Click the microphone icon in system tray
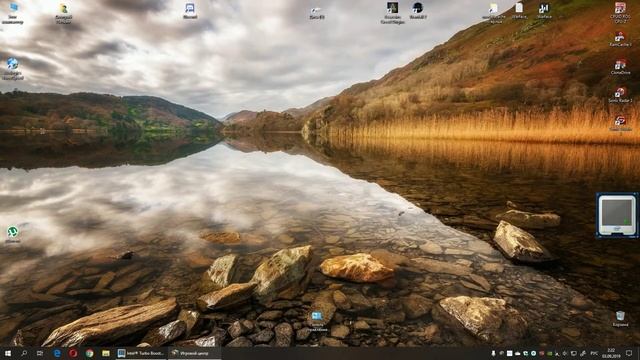Viewport: 640px width, 360px height. click(x=493, y=353)
